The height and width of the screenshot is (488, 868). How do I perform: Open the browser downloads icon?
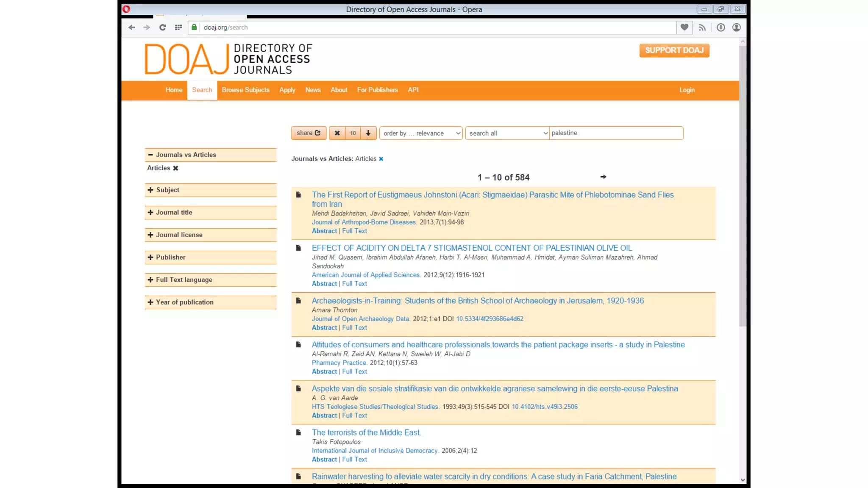pos(721,28)
